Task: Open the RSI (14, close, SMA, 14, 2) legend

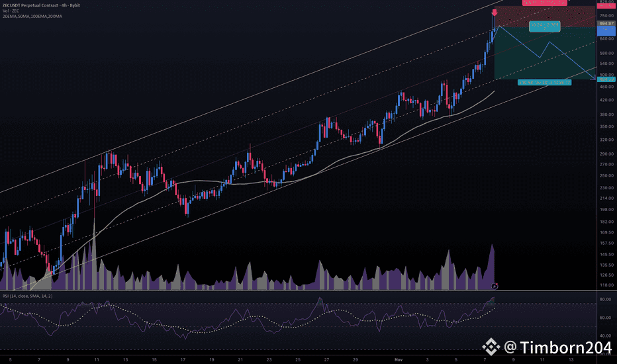Action: [28, 296]
